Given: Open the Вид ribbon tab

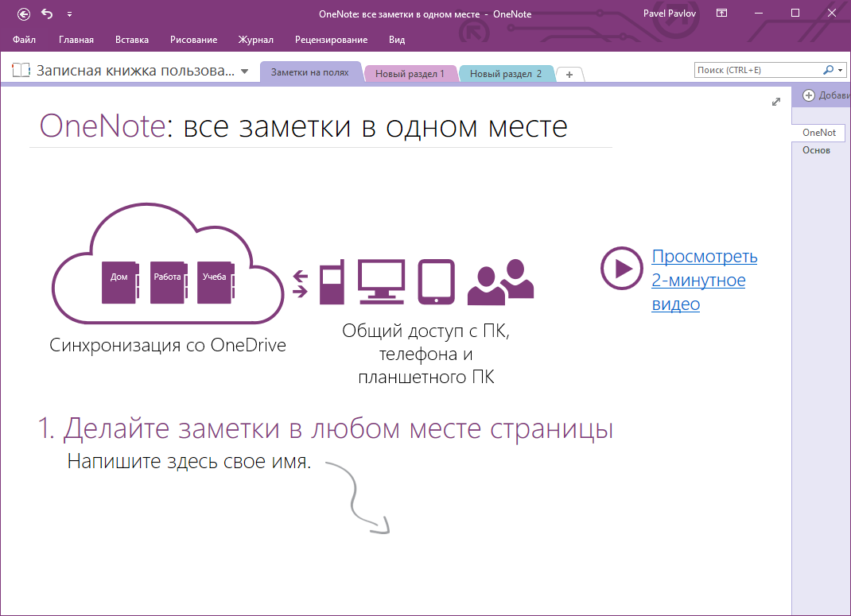Looking at the screenshot, I should [x=397, y=40].
